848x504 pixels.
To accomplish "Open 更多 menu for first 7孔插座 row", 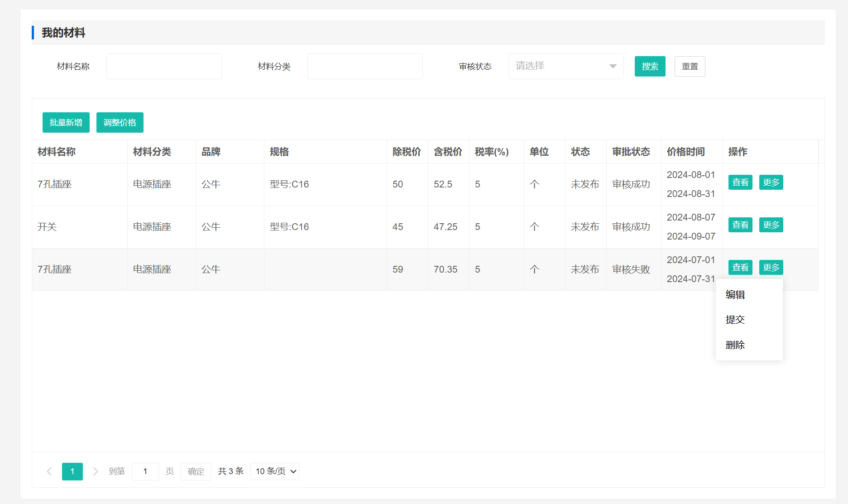I will [771, 182].
